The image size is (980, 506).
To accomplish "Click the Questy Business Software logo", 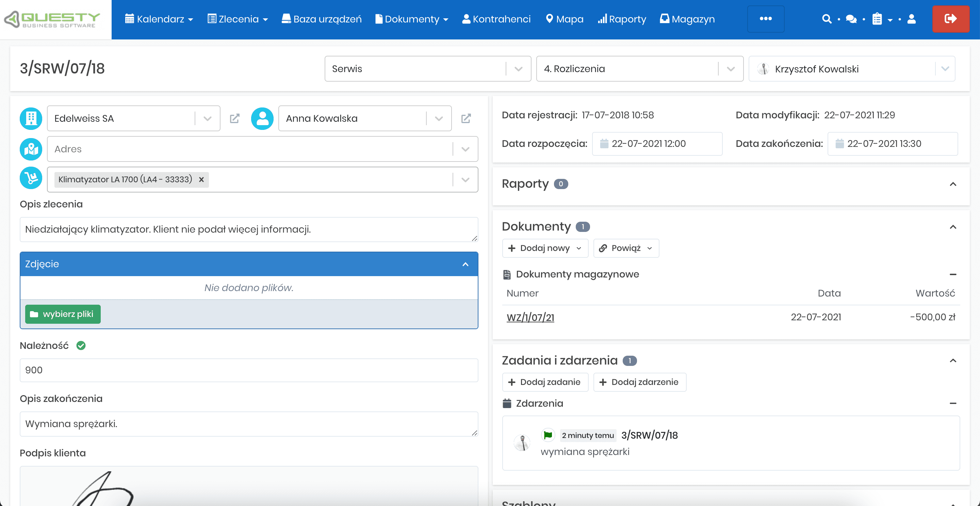I will pos(52,19).
